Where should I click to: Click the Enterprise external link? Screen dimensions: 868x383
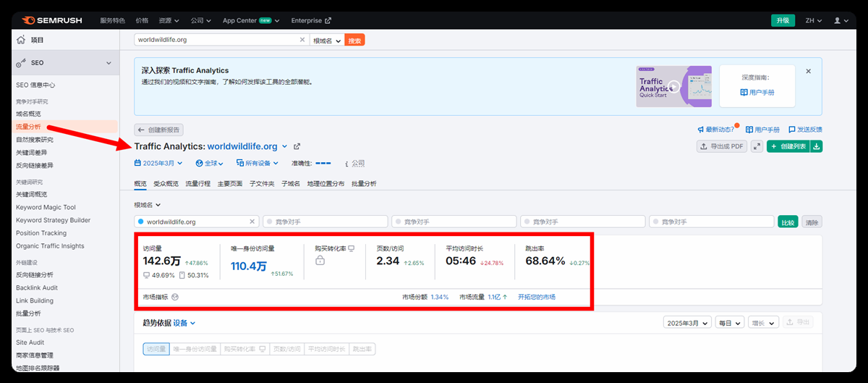[311, 20]
